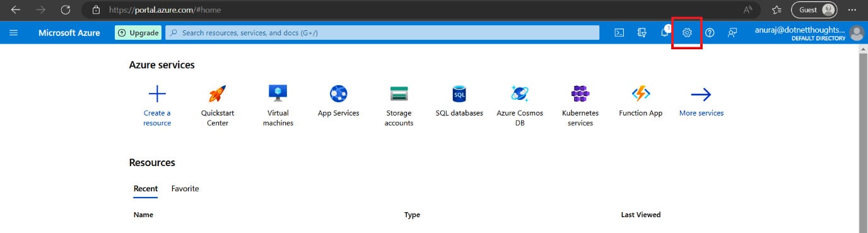The height and width of the screenshot is (233, 868).
Task: Click the green Upgrade button
Action: [138, 33]
